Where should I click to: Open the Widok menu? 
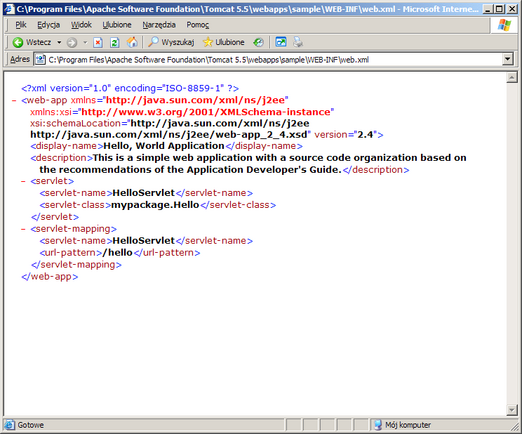pyautogui.click(x=81, y=25)
